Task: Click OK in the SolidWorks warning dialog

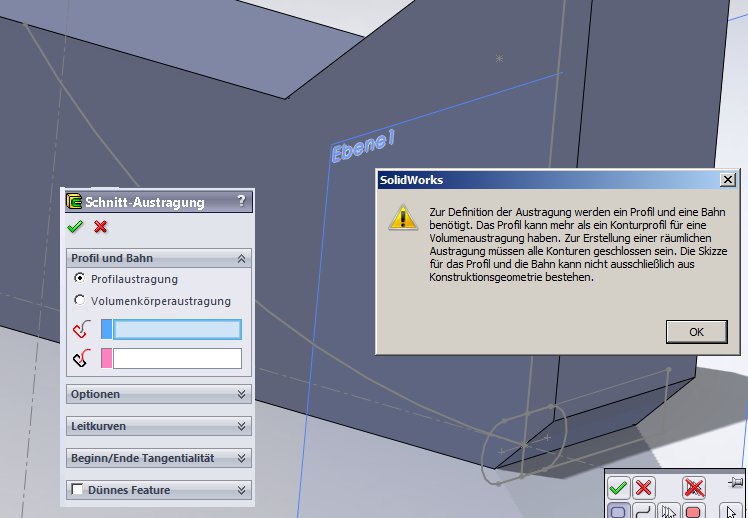Action: (x=696, y=332)
